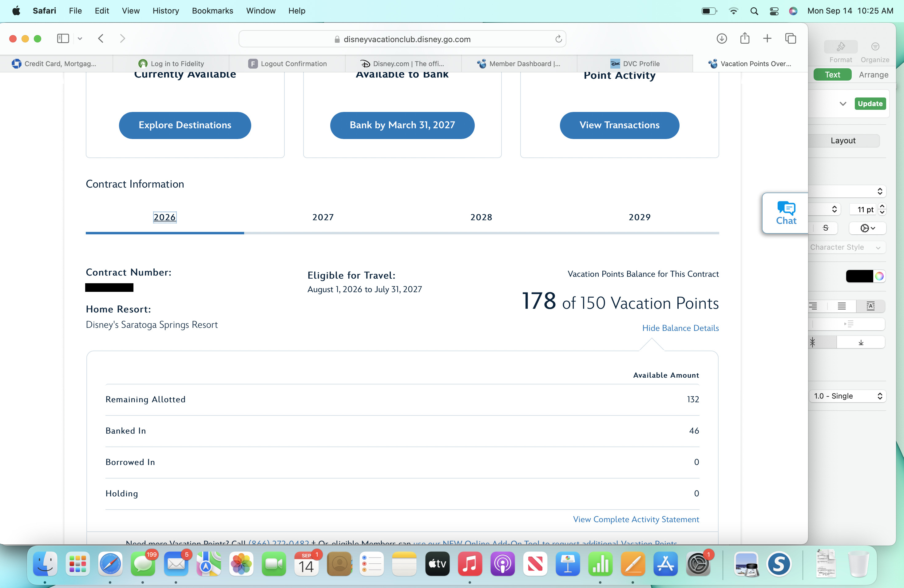The height and width of the screenshot is (588, 904).
Task: Open the Chat widget
Action: click(786, 213)
